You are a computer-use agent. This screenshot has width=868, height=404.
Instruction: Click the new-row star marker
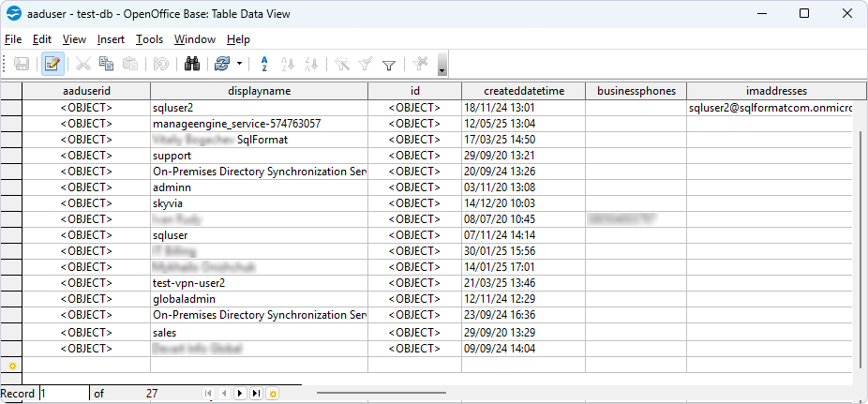click(12, 366)
